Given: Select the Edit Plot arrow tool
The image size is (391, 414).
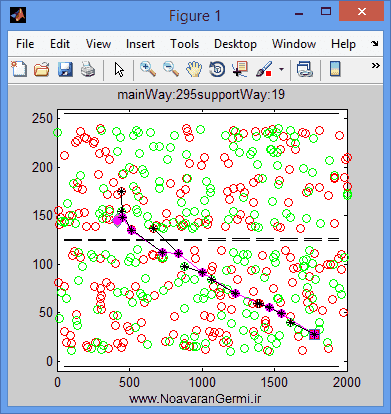Looking at the screenshot, I should (x=119, y=70).
